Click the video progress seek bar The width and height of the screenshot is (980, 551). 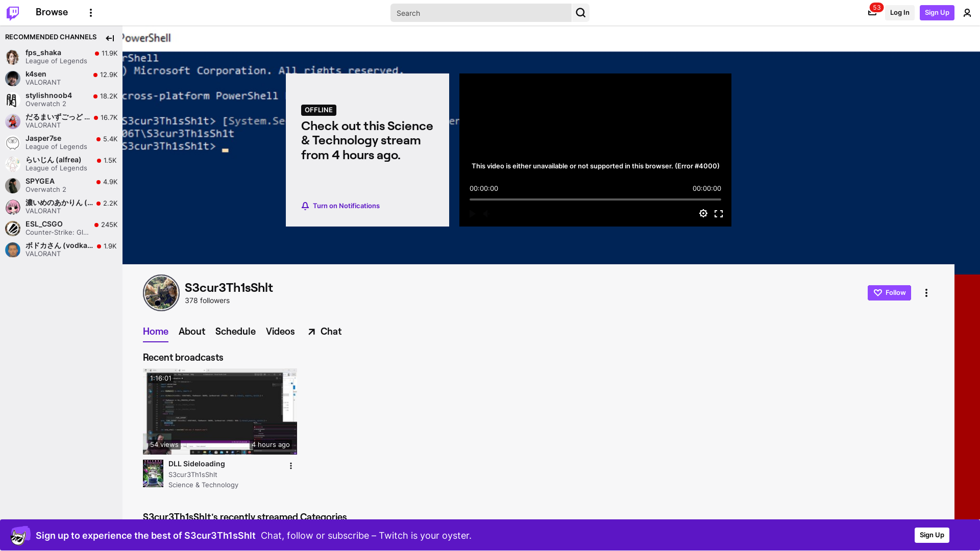coord(595,199)
